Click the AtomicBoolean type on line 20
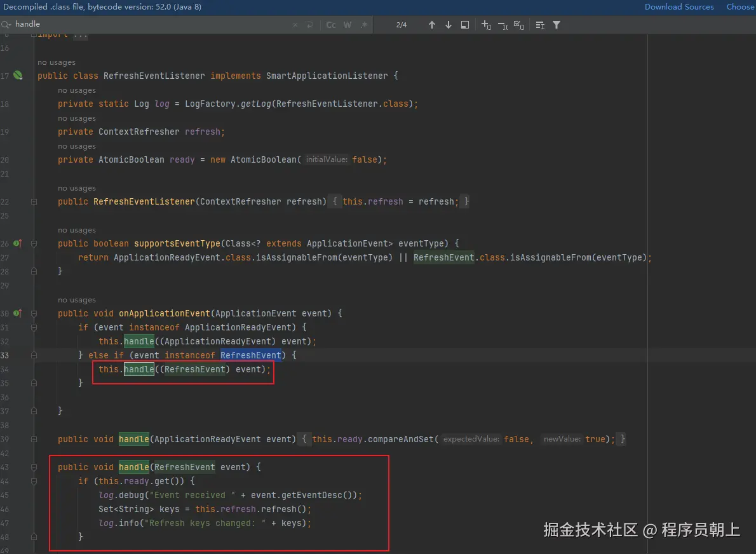The height and width of the screenshot is (554, 756). click(x=131, y=159)
